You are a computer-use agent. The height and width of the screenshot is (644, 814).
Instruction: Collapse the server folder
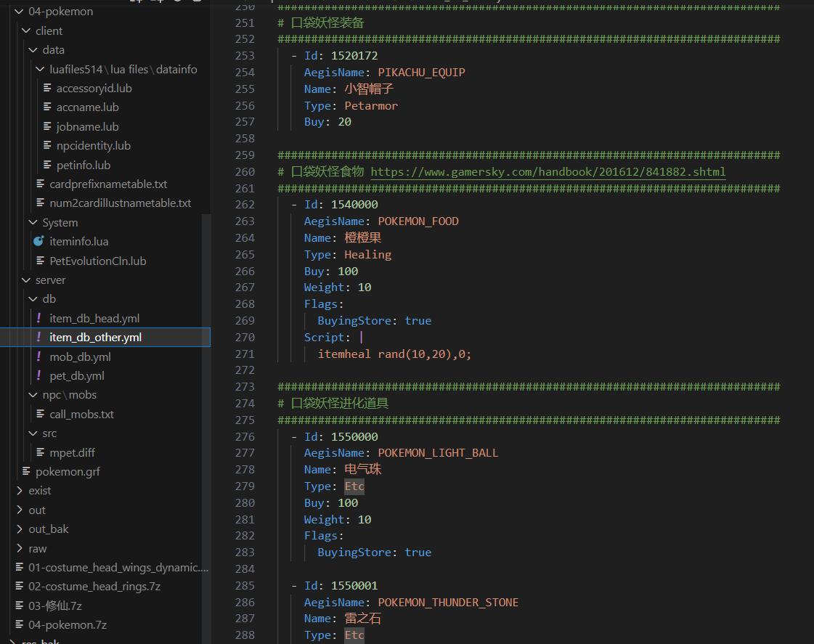coord(27,280)
